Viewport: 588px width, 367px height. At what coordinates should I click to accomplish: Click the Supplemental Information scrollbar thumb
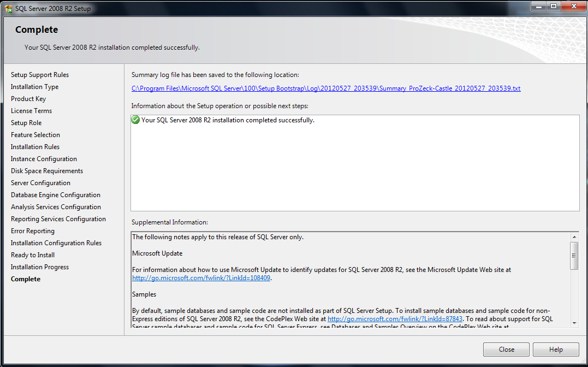pos(574,256)
